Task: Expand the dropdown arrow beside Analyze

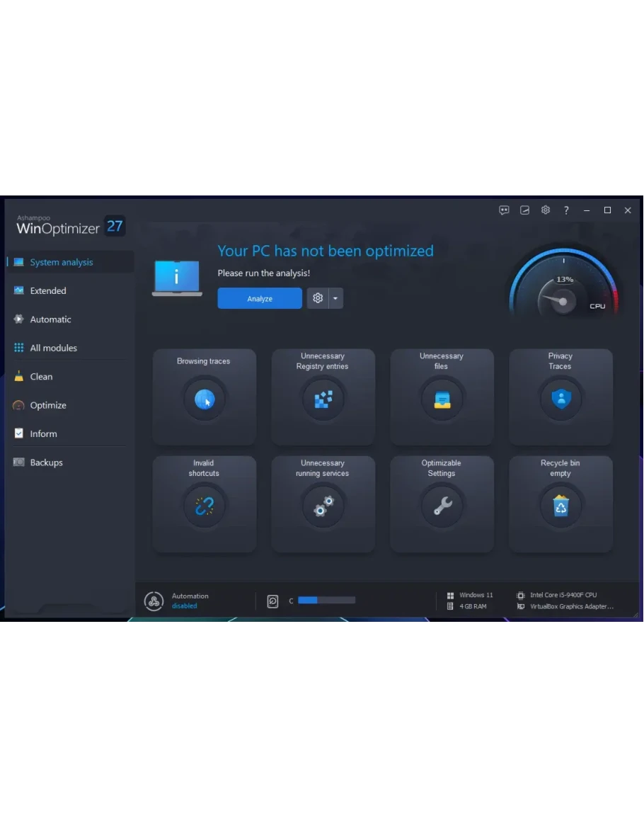Action: tap(336, 299)
